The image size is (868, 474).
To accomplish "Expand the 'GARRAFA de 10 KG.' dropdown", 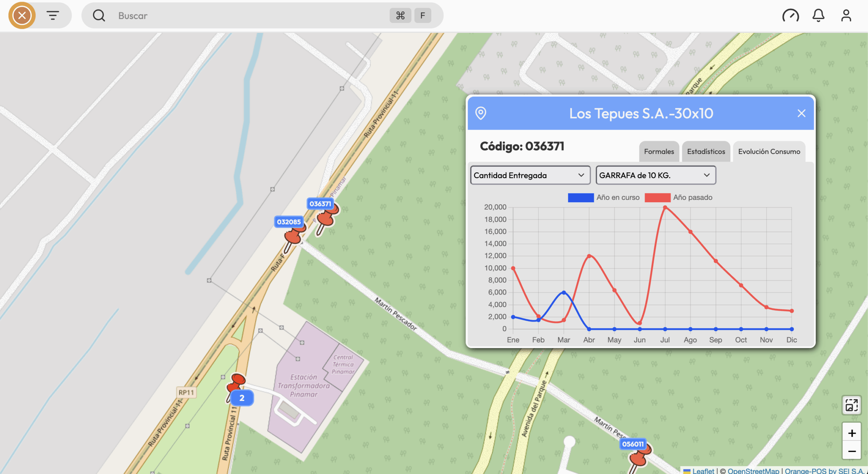I will pyautogui.click(x=655, y=175).
